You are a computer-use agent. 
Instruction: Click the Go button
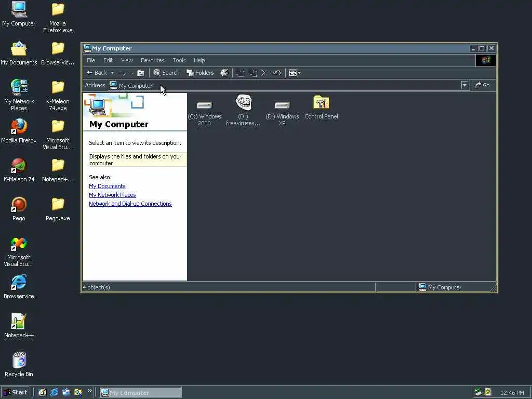pyautogui.click(x=483, y=85)
